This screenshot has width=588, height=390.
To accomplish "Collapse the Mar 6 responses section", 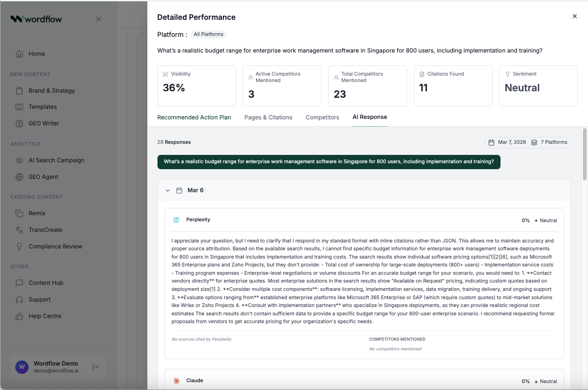I will pos(168,190).
